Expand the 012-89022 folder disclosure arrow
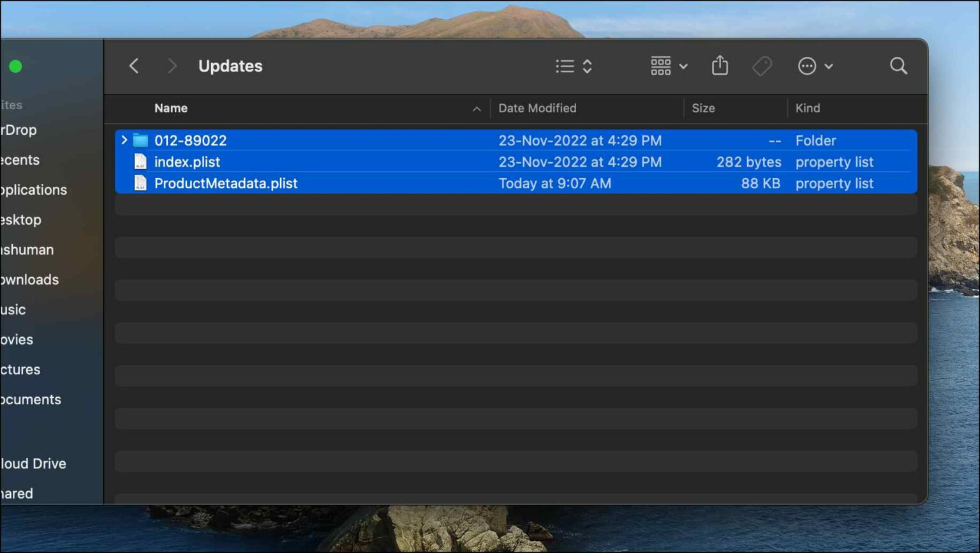Image resolution: width=980 pixels, height=553 pixels. tap(124, 140)
